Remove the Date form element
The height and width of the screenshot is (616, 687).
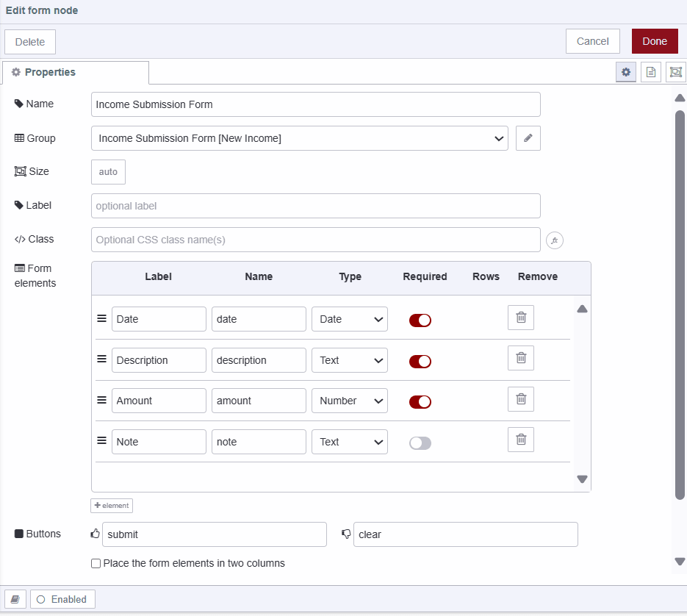coord(521,317)
